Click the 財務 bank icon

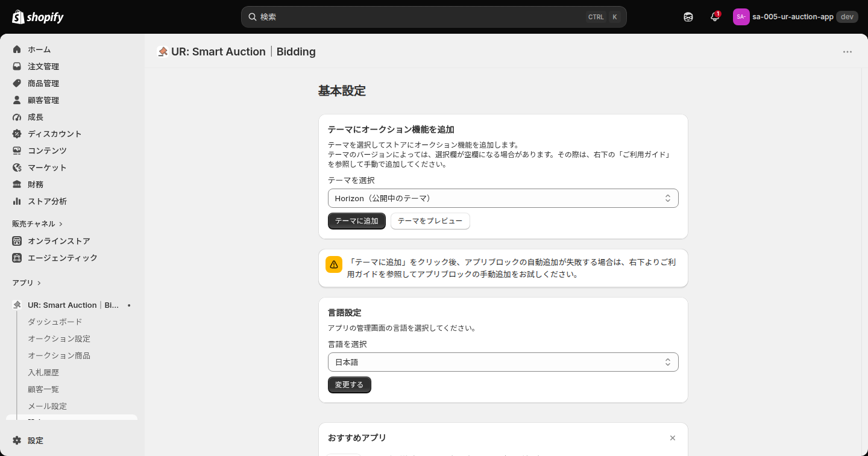(x=17, y=184)
